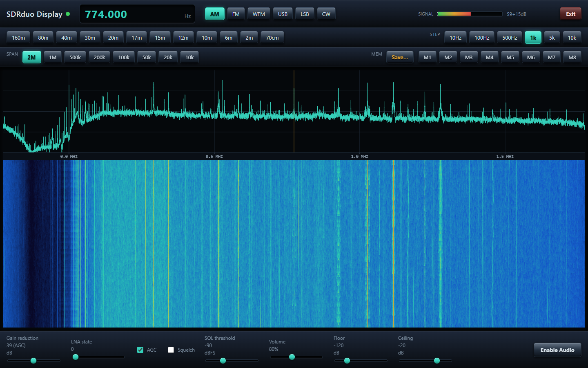
Task: Switch to FM mode
Action: (236, 14)
